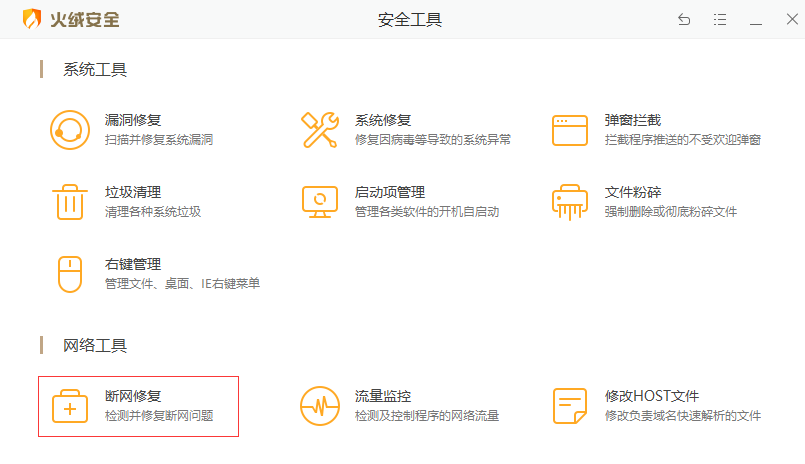Select the 系统修复 title text
The image size is (805, 464).
[383, 120]
